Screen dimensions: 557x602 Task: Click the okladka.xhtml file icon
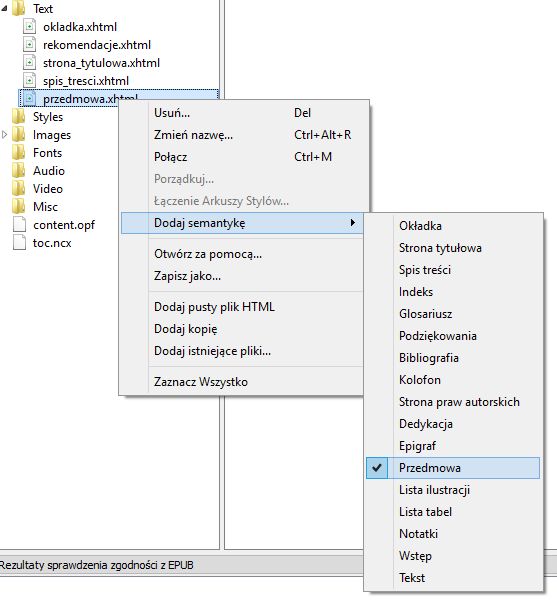point(29,27)
